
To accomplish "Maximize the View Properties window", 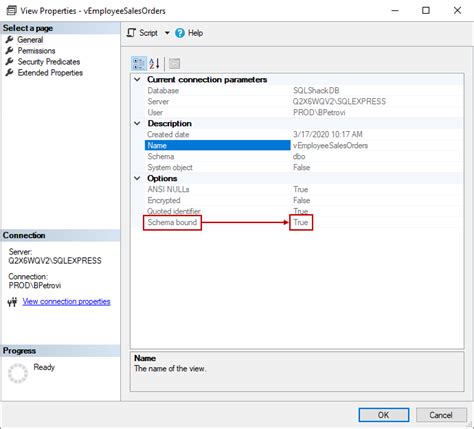I will tap(426, 11).
